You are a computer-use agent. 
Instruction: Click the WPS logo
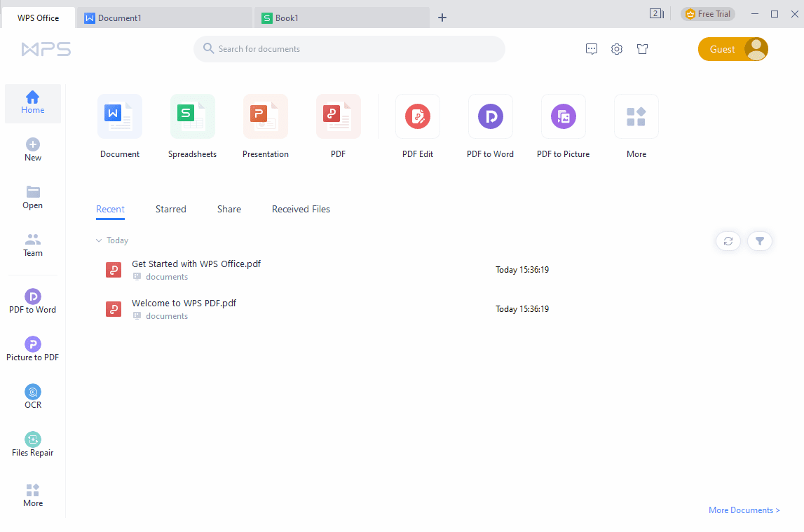[46, 49]
